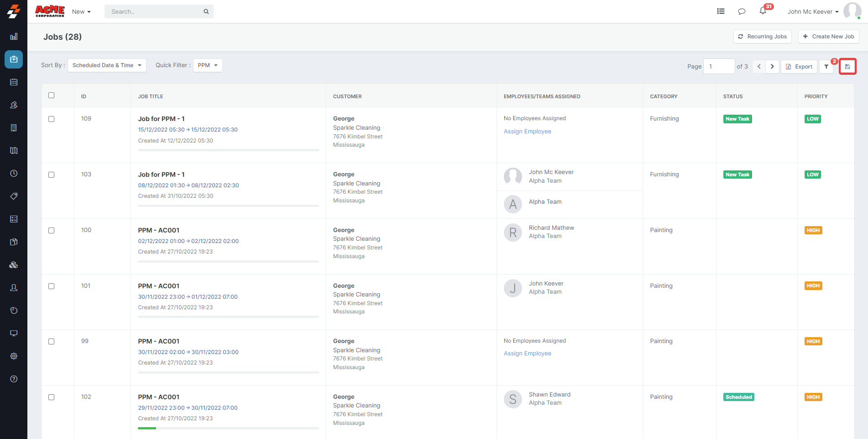Click the help question mark sidebar icon
The width and height of the screenshot is (868, 439).
[x=14, y=379]
